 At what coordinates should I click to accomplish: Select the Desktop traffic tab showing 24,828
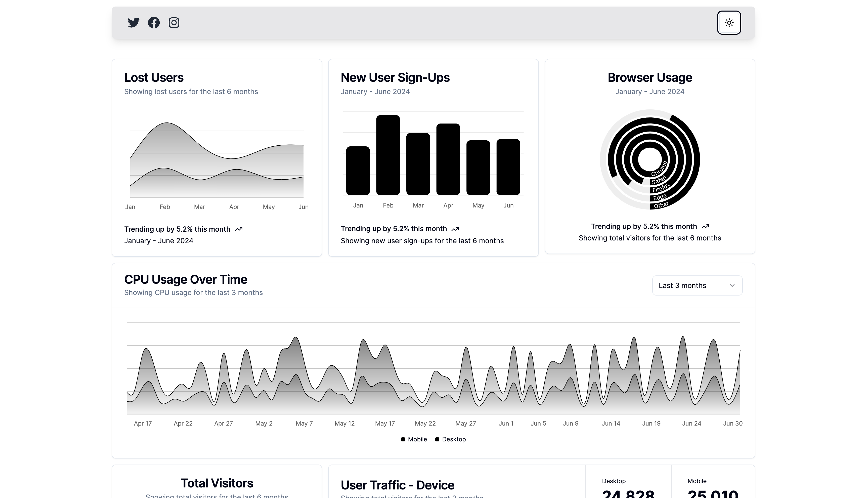628,486
